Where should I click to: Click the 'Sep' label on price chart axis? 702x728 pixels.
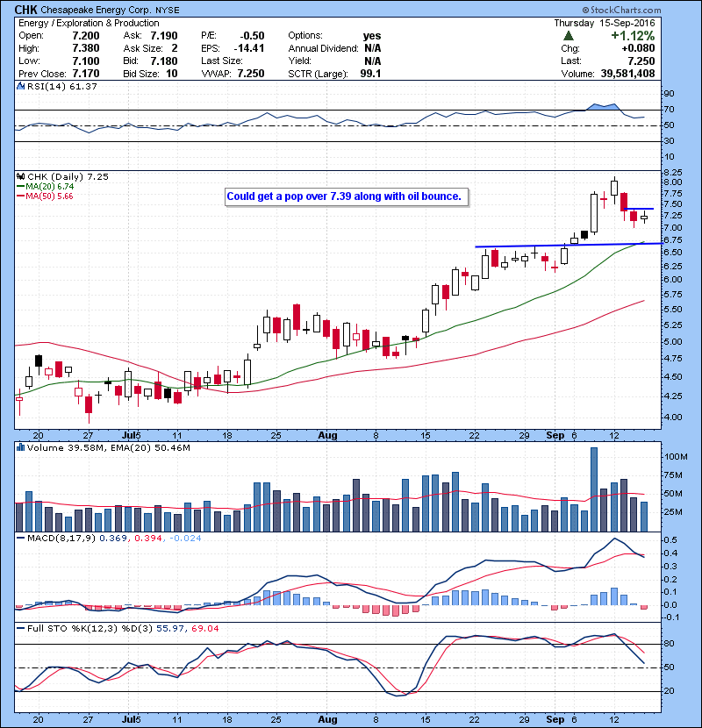[555, 436]
